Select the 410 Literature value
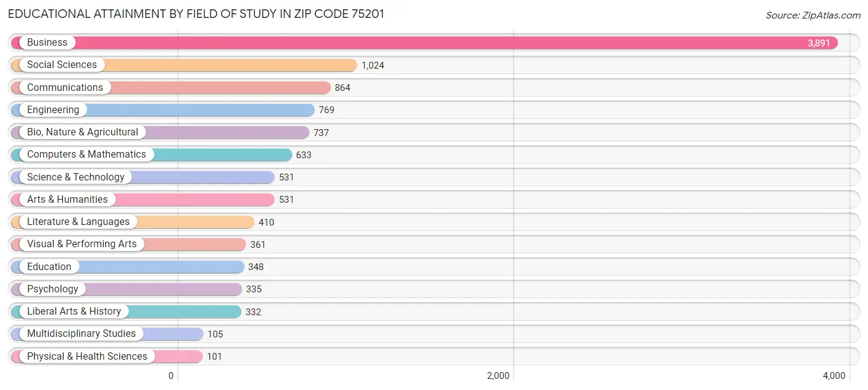 click(266, 222)
